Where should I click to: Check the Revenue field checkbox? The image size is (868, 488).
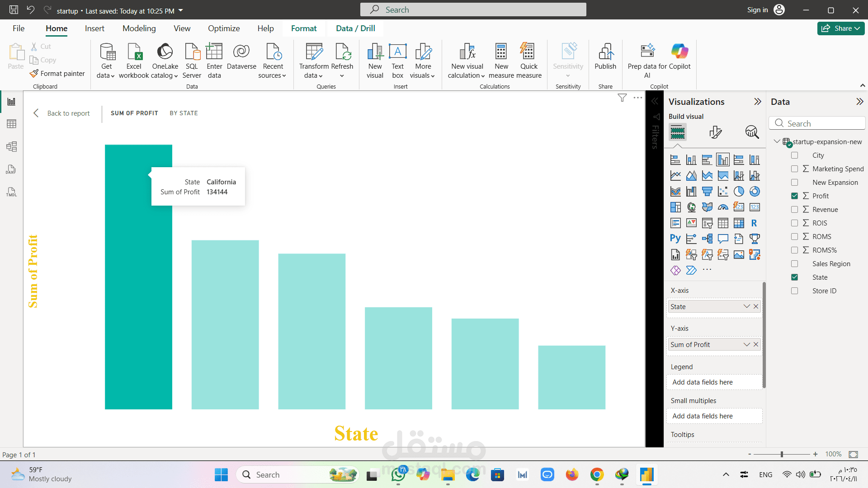point(794,210)
